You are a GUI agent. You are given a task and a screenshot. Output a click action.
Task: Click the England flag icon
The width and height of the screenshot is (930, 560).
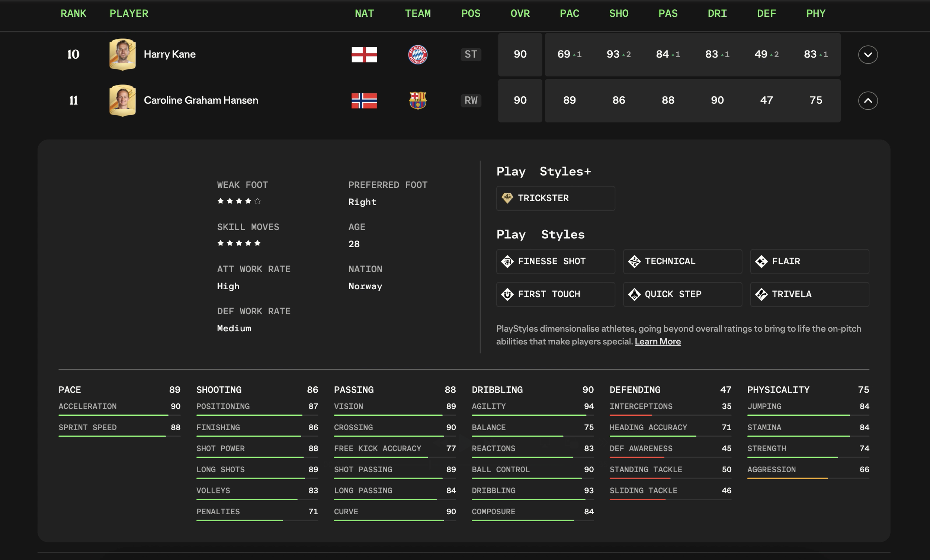(x=364, y=55)
